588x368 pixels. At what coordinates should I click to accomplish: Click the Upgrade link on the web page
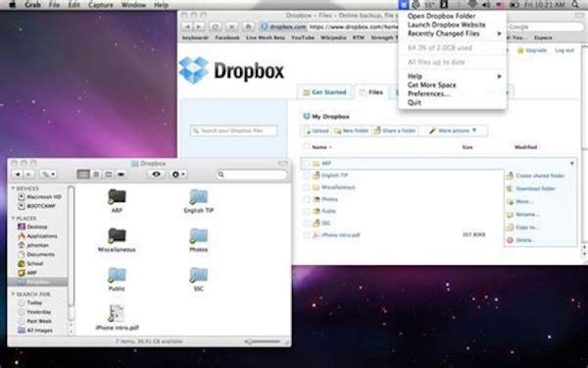pyautogui.click(x=532, y=50)
